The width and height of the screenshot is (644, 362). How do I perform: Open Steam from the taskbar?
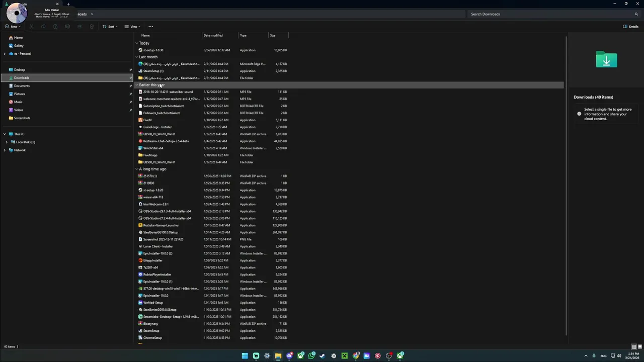pyautogui.click(x=322, y=356)
